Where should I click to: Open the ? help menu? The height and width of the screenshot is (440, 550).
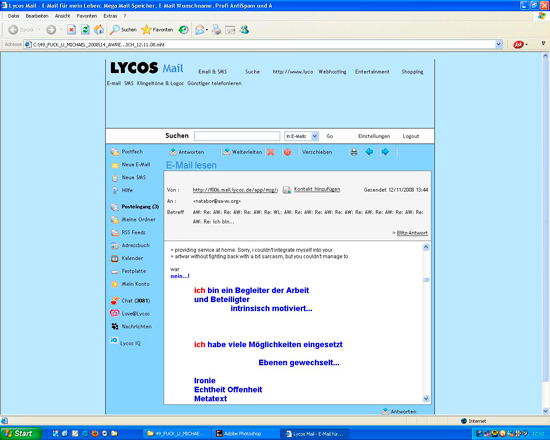point(125,16)
